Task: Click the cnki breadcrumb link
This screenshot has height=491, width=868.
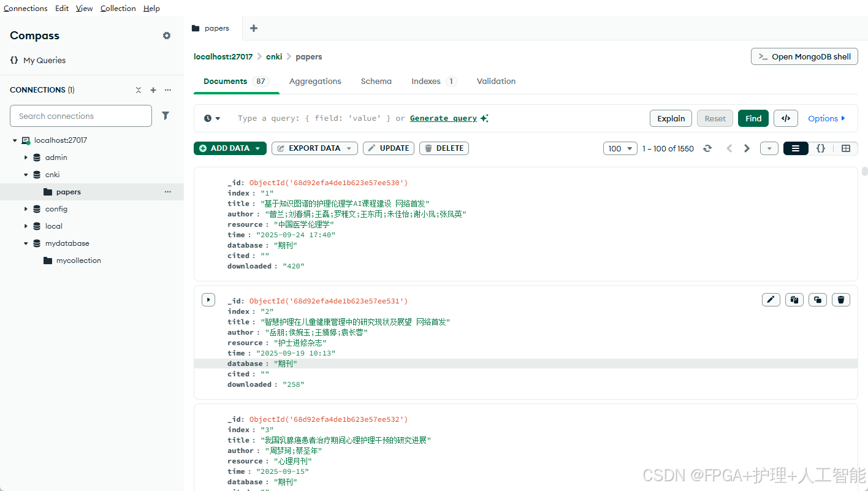Action: coord(274,56)
